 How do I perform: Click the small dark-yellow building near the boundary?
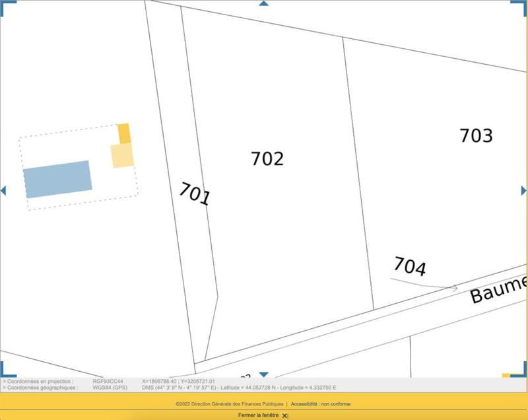click(123, 132)
